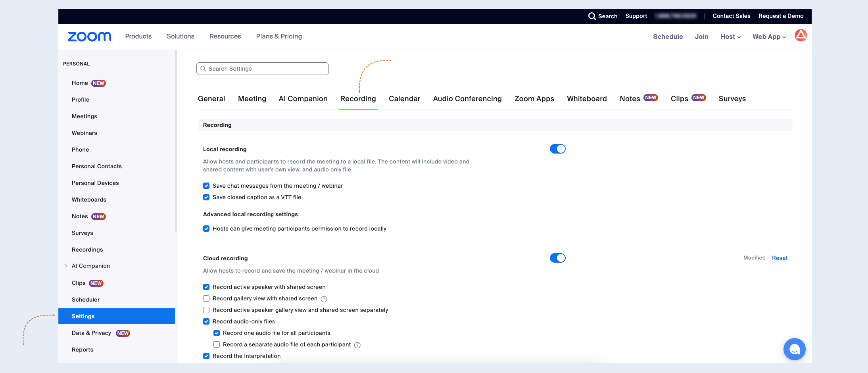Uncheck Record active speaker with shared screen

pyautogui.click(x=206, y=287)
